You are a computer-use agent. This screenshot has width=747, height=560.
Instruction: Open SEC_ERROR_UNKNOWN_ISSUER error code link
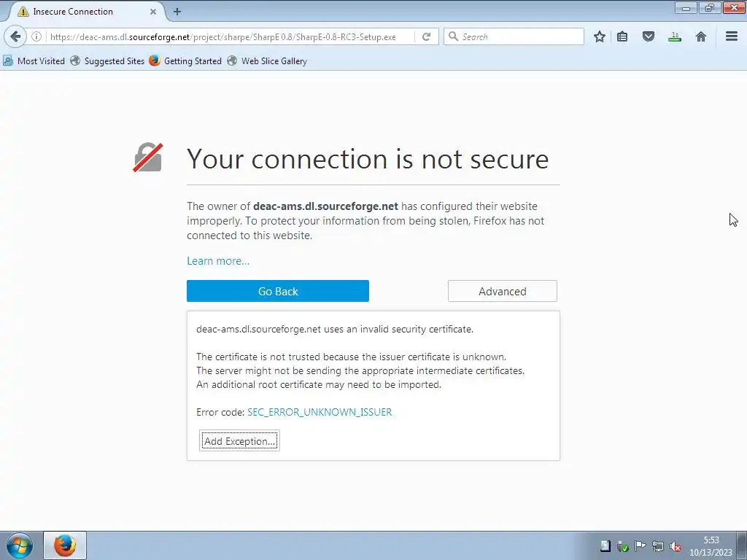click(320, 412)
